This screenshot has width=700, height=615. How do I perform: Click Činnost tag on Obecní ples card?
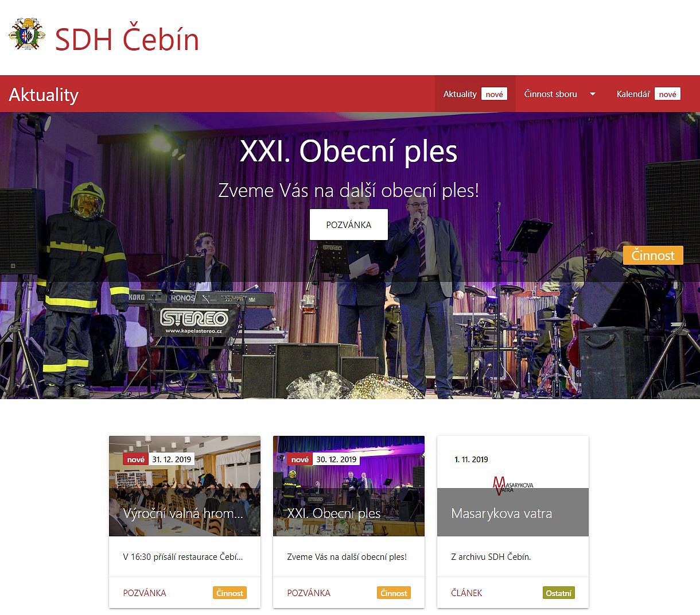[x=394, y=593]
